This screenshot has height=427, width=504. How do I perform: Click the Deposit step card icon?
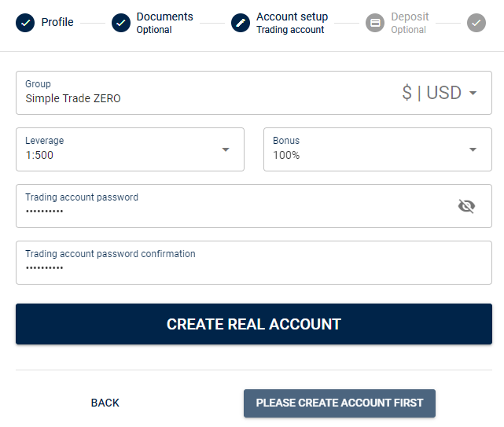pos(375,23)
